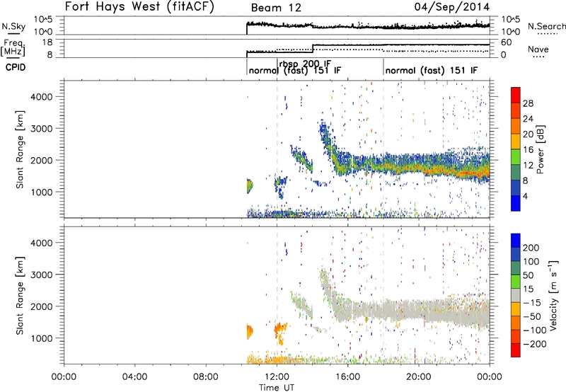Screen dimensions: 566x392
Task: Click the 'Freq. [MHz]' axis label
Action: click(x=13, y=47)
